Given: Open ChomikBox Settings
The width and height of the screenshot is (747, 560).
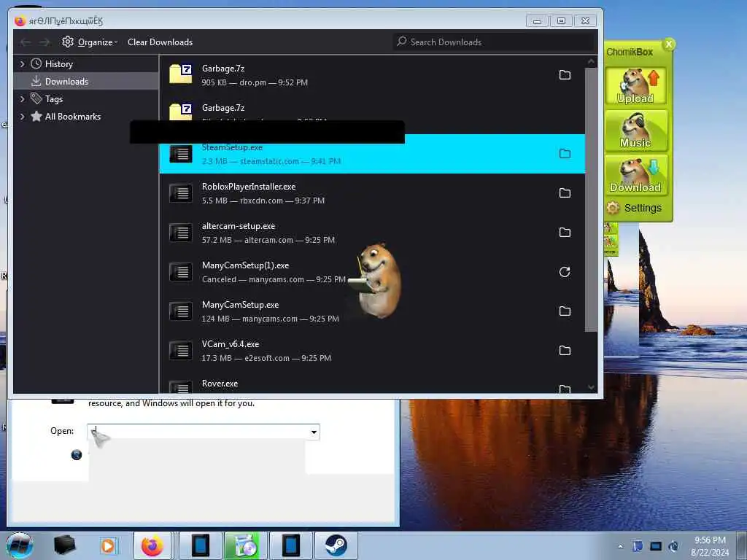Looking at the screenshot, I should click(635, 208).
